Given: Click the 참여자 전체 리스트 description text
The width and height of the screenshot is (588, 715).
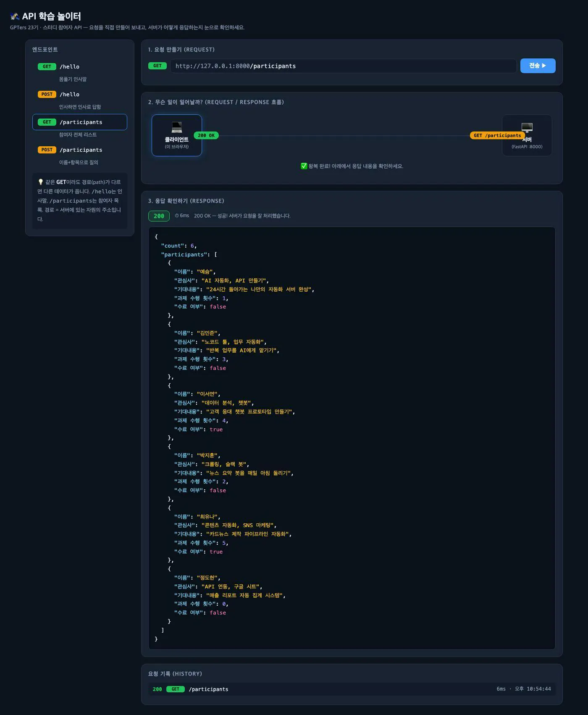Looking at the screenshot, I should pyautogui.click(x=78, y=135).
